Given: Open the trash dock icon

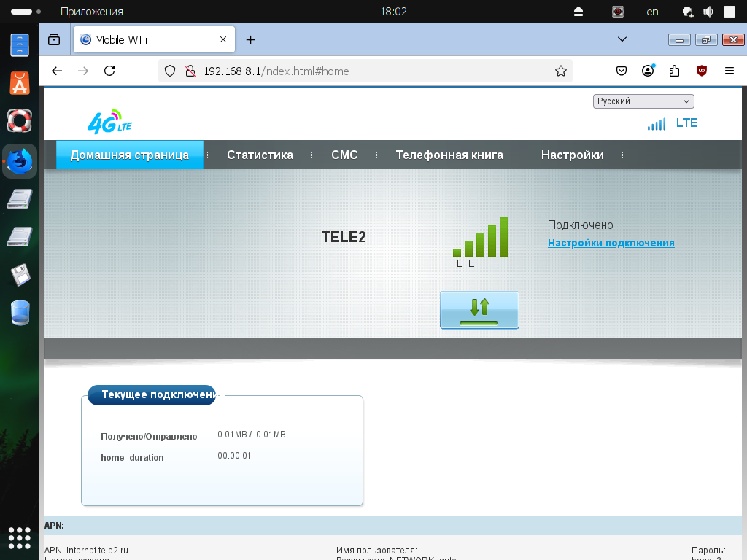Looking at the screenshot, I should (20, 312).
